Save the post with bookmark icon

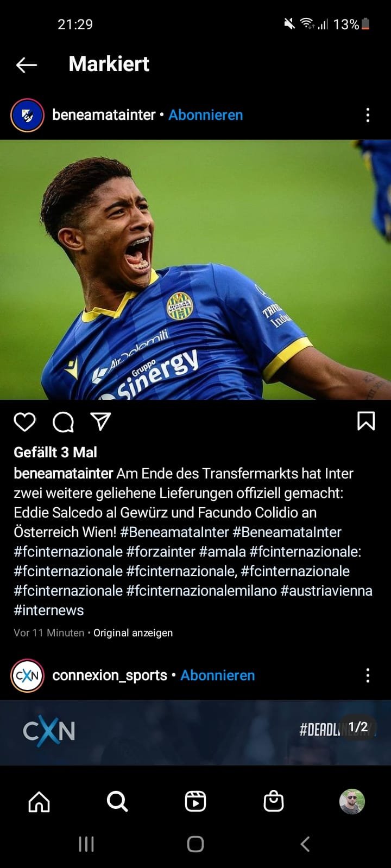pyautogui.click(x=366, y=421)
